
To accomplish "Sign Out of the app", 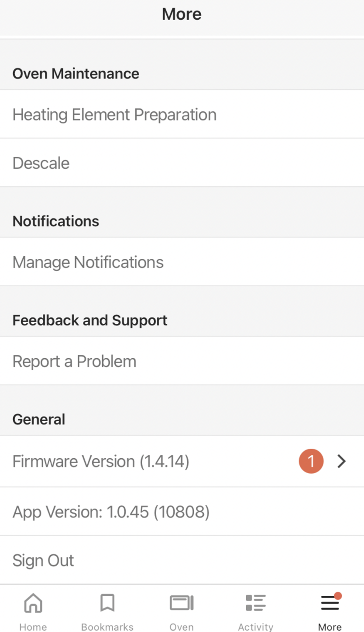I will click(x=43, y=560).
